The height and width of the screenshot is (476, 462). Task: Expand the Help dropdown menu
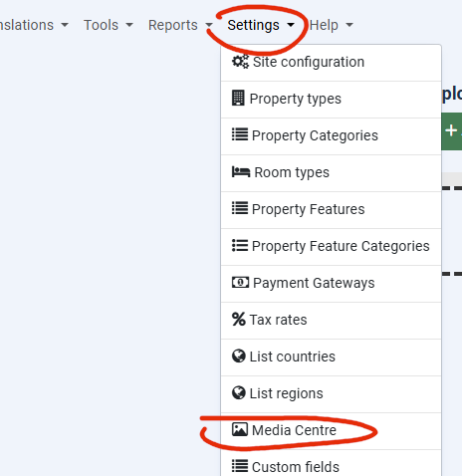[332, 25]
